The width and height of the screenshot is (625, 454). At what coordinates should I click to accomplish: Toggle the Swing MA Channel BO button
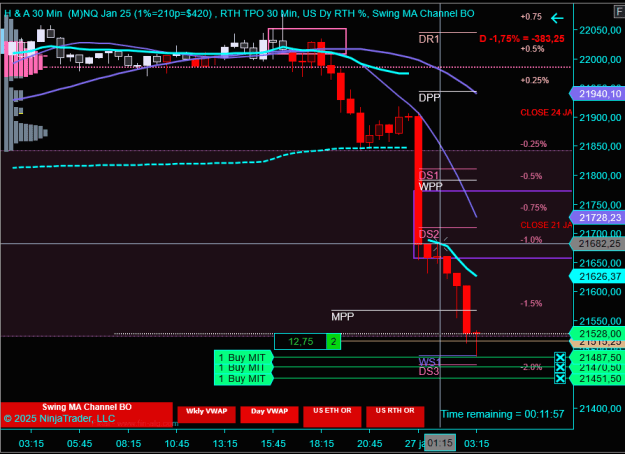coord(86,407)
